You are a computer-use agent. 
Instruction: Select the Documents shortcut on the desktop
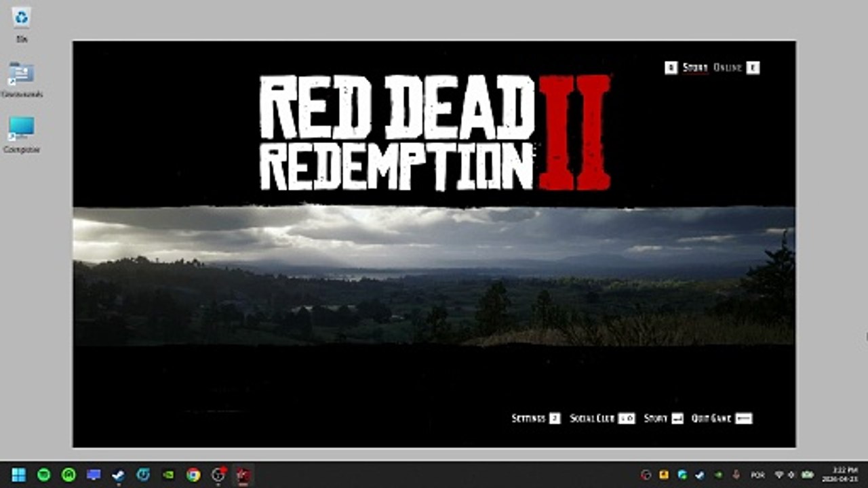click(22, 80)
